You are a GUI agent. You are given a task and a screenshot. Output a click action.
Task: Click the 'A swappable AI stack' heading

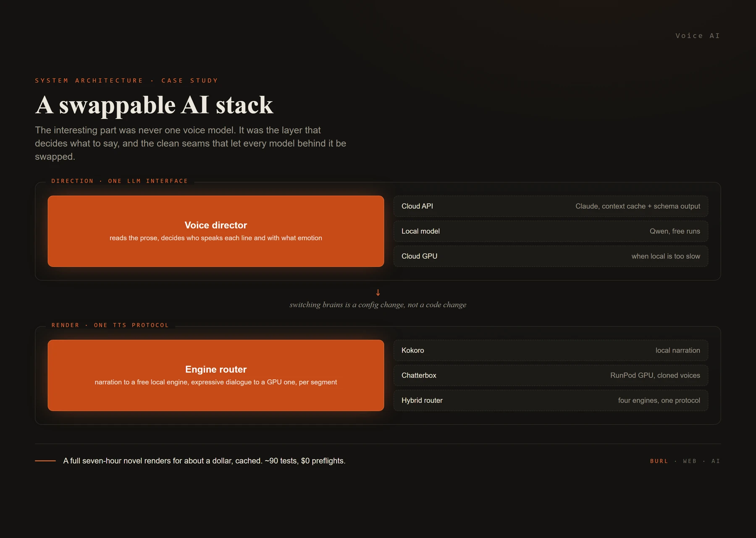coord(154,104)
